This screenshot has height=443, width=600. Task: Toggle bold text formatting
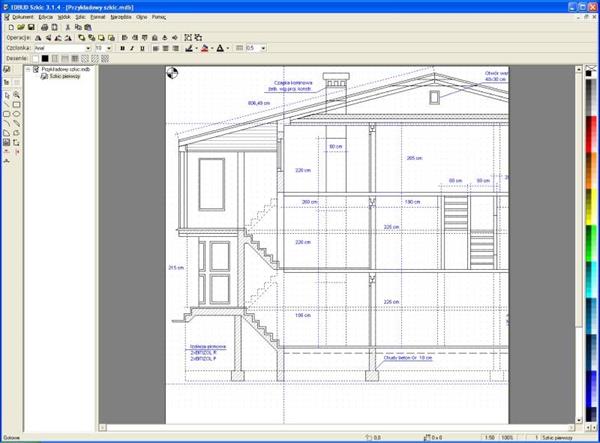click(121, 47)
